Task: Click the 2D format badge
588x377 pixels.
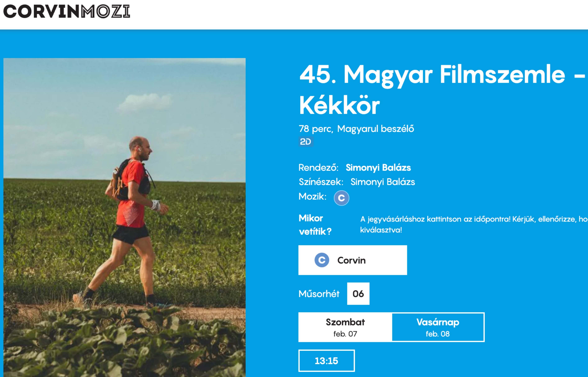Action: click(x=306, y=142)
